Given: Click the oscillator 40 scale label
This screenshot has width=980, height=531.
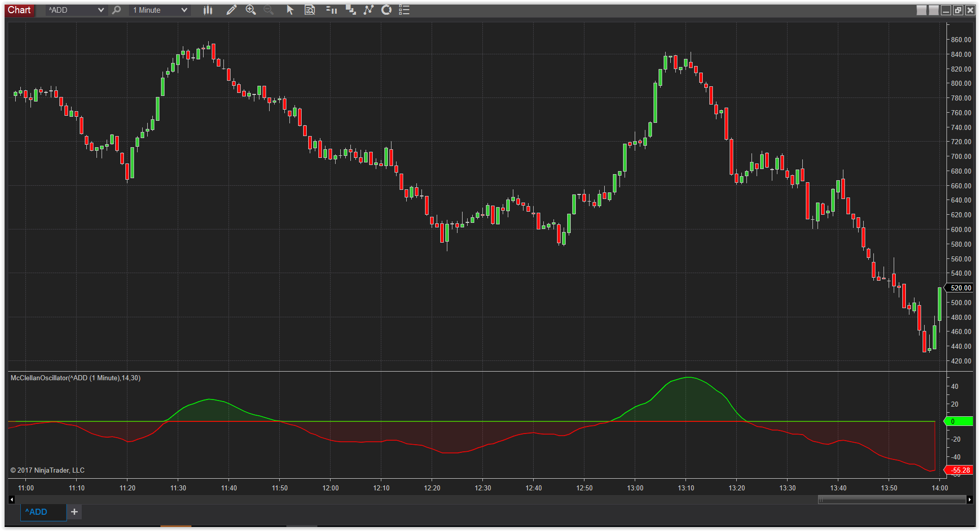Looking at the screenshot, I should pyautogui.click(x=955, y=386).
